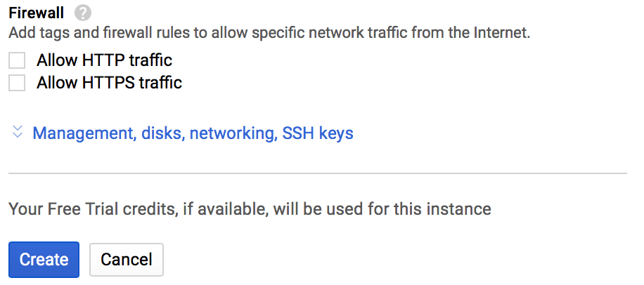Click the Free Trial credits notice
This screenshot has height=285, width=644.
(x=250, y=208)
